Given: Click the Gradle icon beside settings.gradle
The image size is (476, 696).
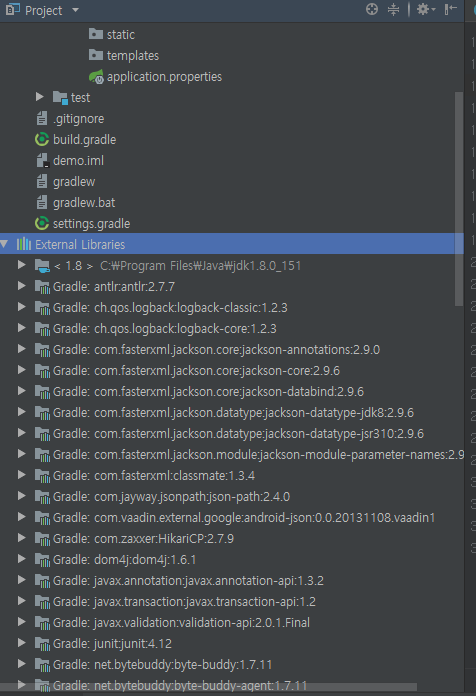Looking at the screenshot, I should tap(42, 223).
